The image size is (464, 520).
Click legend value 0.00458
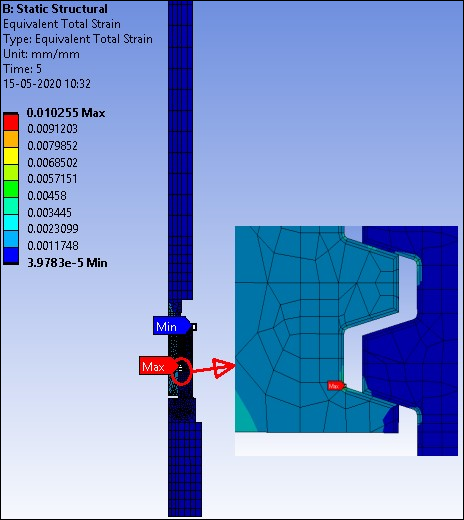pos(47,195)
